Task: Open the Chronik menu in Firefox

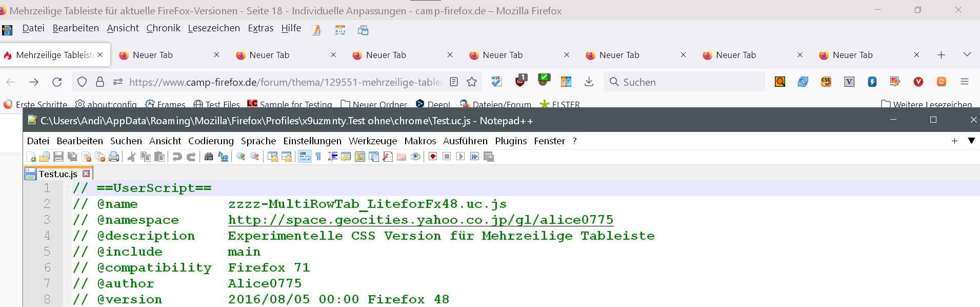Action: click(163, 28)
